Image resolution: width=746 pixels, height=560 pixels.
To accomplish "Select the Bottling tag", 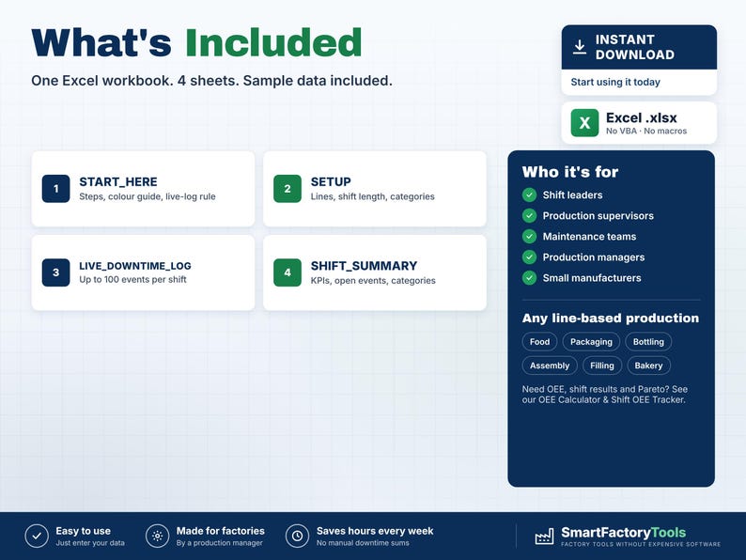I will (648, 342).
